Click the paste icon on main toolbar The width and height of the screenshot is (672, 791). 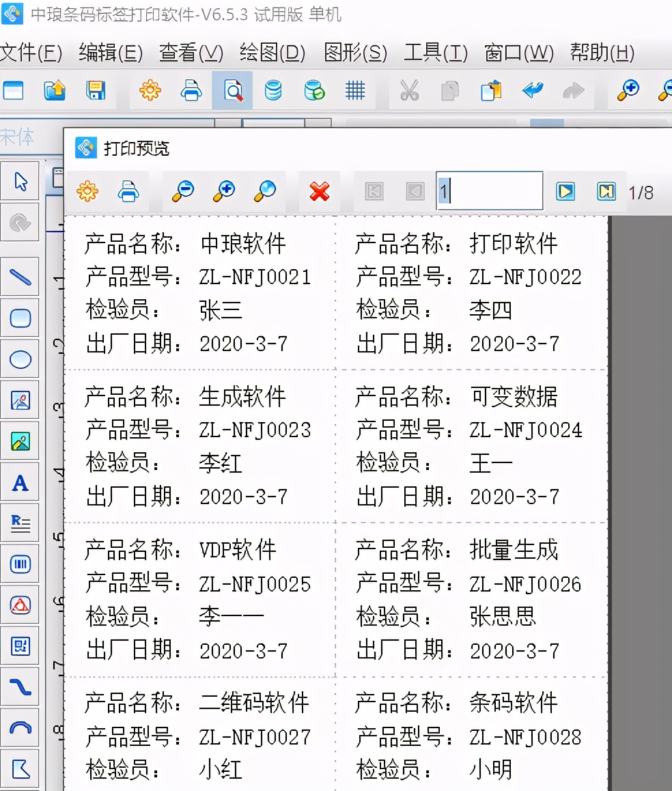point(490,89)
